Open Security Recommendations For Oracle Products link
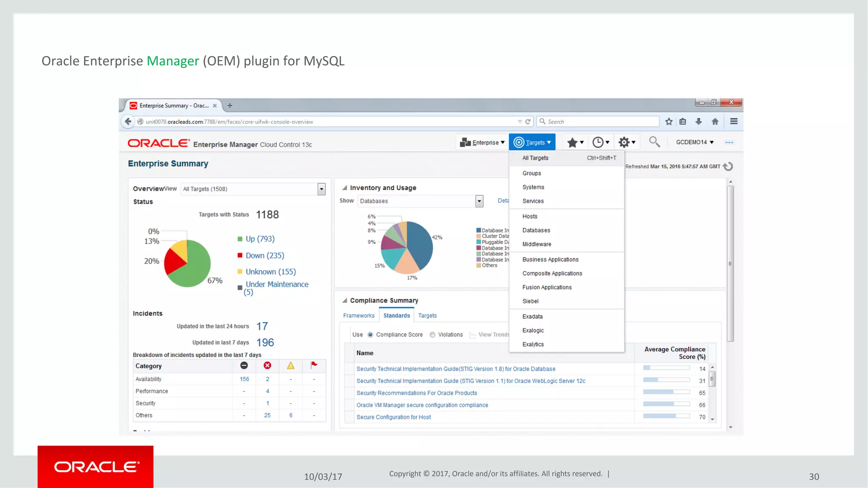The image size is (868, 488). [x=417, y=393]
